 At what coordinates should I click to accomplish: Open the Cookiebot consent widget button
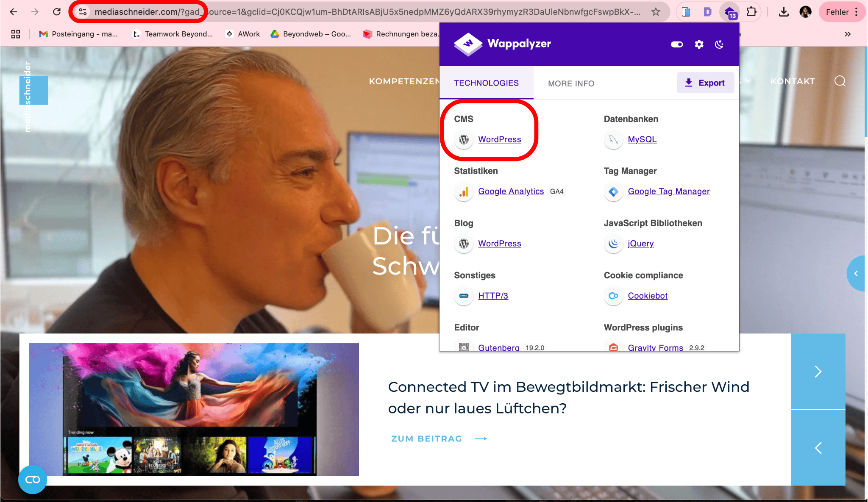point(33,480)
